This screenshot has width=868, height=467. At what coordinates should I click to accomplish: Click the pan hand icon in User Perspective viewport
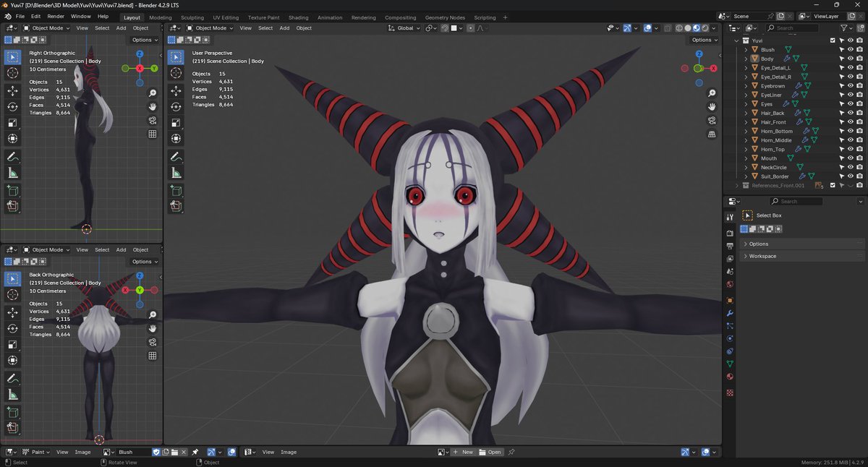click(712, 107)
